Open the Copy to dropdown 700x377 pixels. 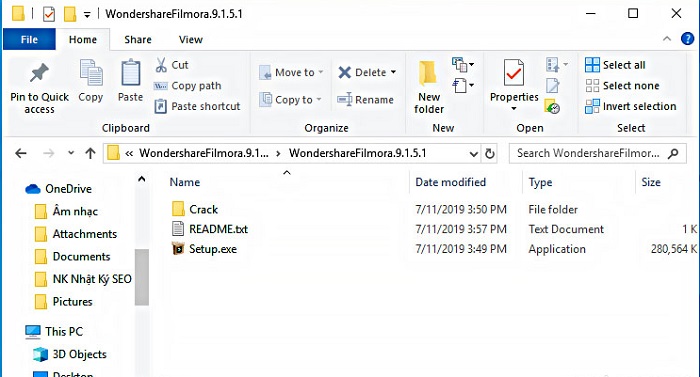click(x=291, y=100)
